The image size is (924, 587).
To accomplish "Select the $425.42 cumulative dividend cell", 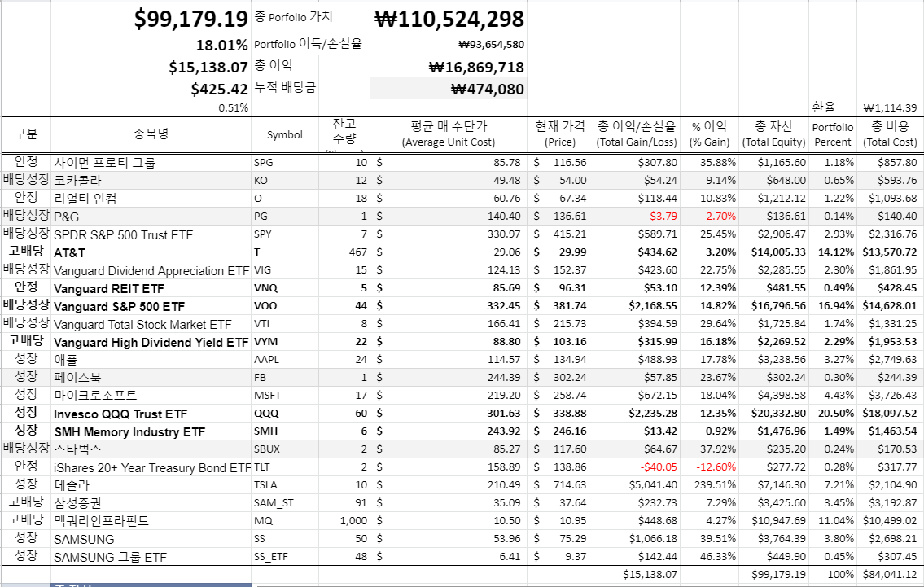I will point(151,89).
